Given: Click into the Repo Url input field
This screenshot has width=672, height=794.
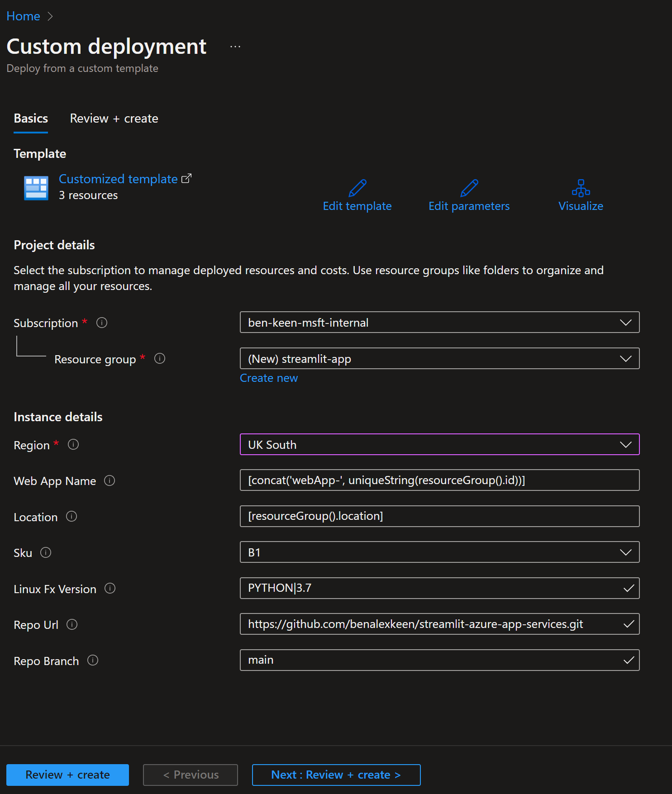Looking at the screenshot, I should 430,624.
